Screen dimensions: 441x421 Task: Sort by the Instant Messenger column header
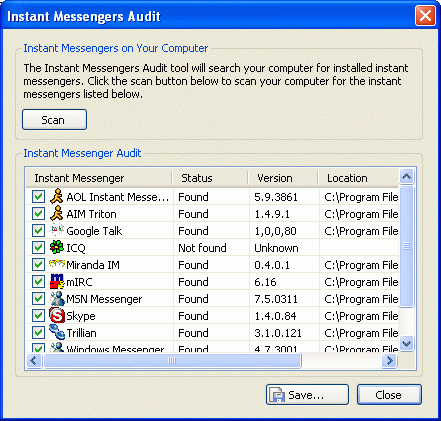(x=99, y=178)
